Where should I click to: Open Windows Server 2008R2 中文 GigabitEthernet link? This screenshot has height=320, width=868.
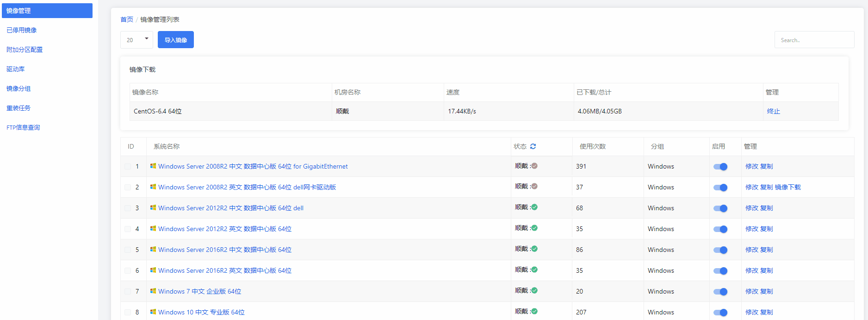point(253,166)
